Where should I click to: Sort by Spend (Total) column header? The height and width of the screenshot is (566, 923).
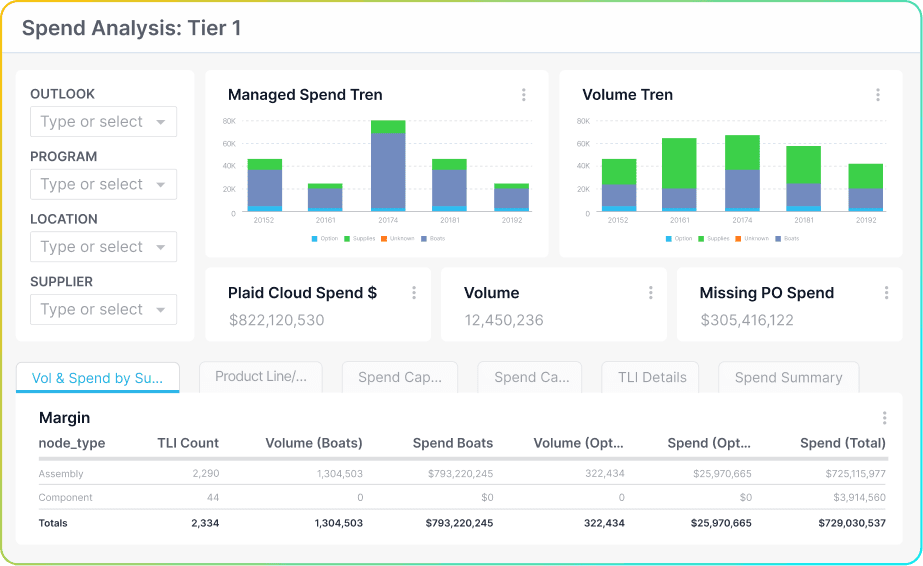842,443
